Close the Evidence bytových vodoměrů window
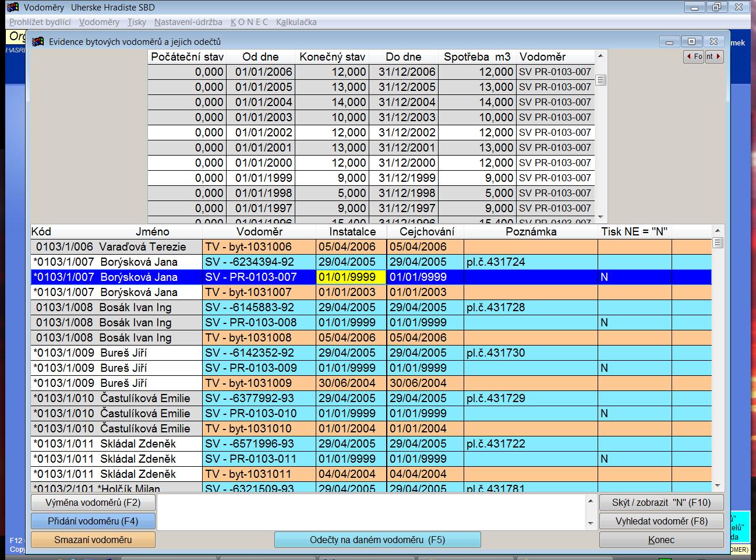This screenshot has height=560, width=756. point(713,42)
